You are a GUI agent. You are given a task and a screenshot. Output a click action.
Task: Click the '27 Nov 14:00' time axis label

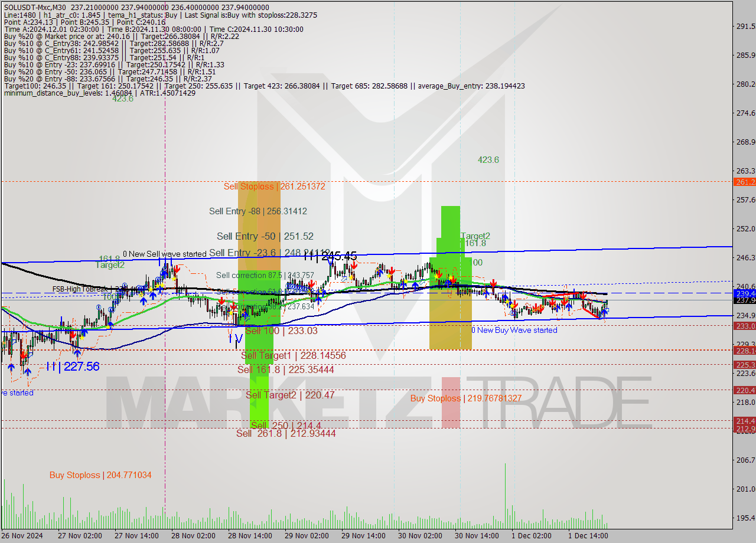click(137, 536)
